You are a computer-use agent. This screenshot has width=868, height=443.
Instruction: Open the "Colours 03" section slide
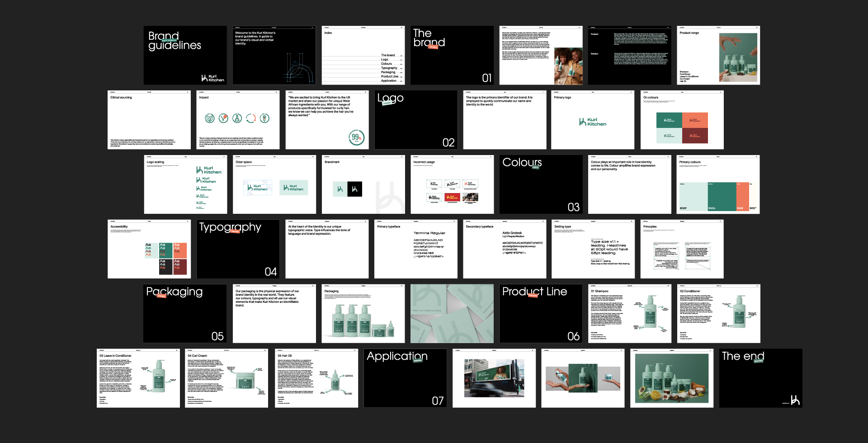coord(541,184)
